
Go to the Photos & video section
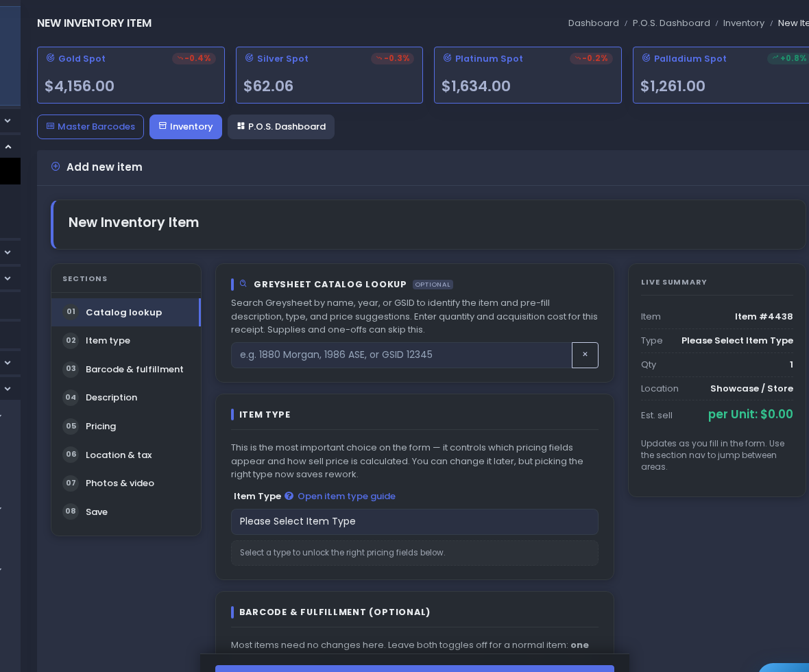[x=126, y=483]
